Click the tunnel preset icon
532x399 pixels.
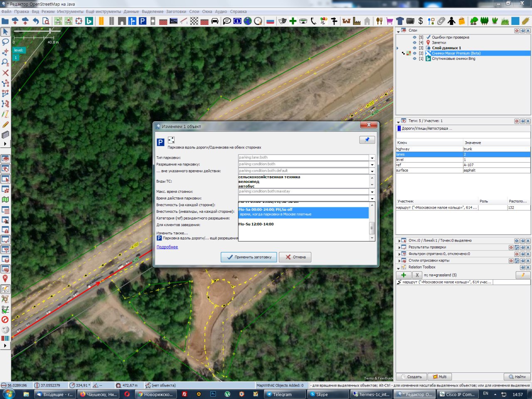click(x=122, y=21)
